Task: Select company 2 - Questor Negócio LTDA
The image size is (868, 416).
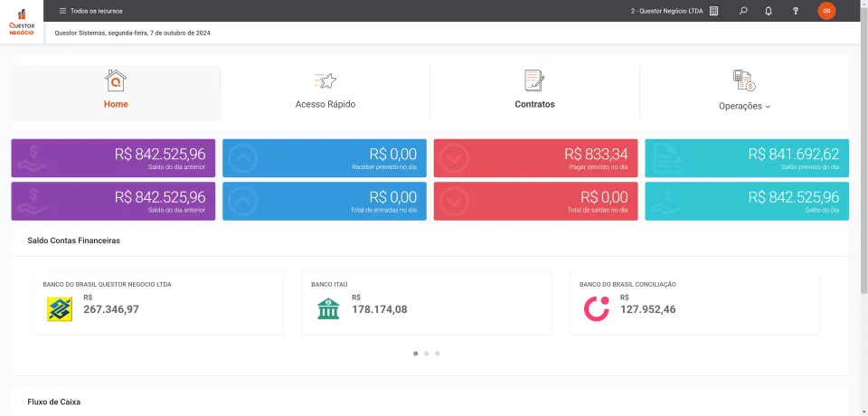Action: (666, 11)
